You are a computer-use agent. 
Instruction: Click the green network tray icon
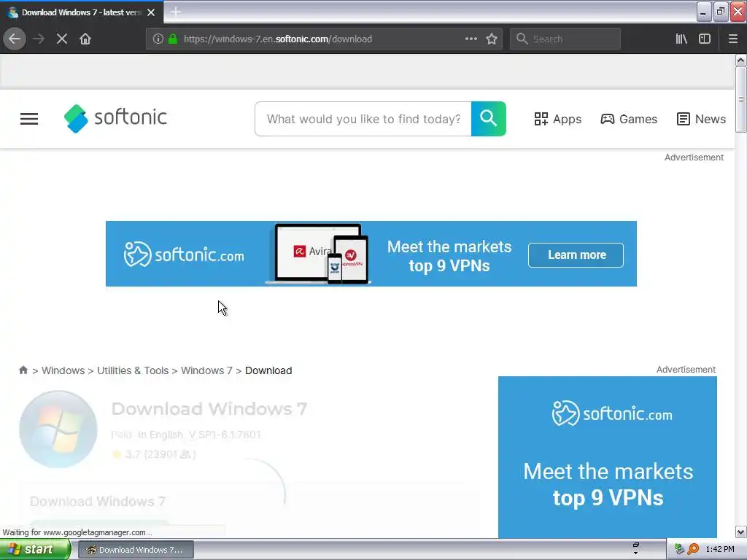pos(679,549)
